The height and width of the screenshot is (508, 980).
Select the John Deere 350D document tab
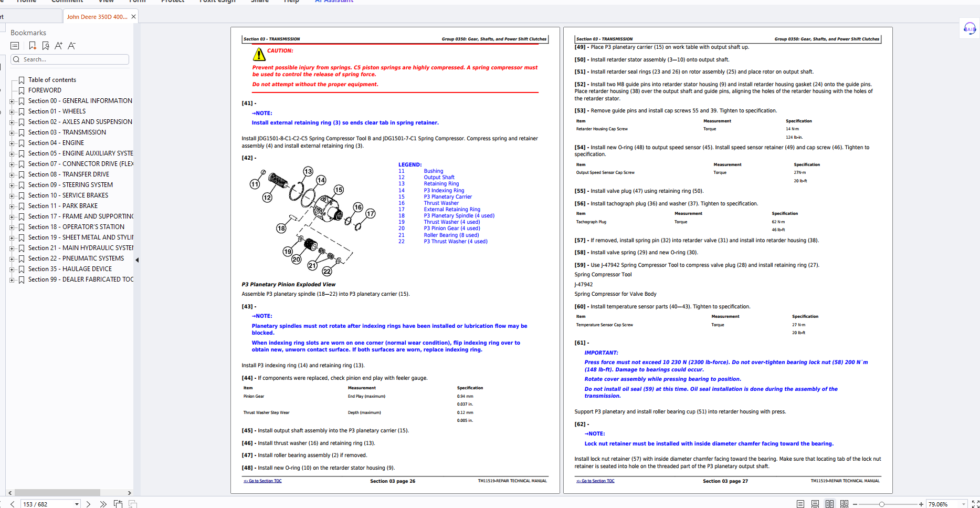pos(97,17)
